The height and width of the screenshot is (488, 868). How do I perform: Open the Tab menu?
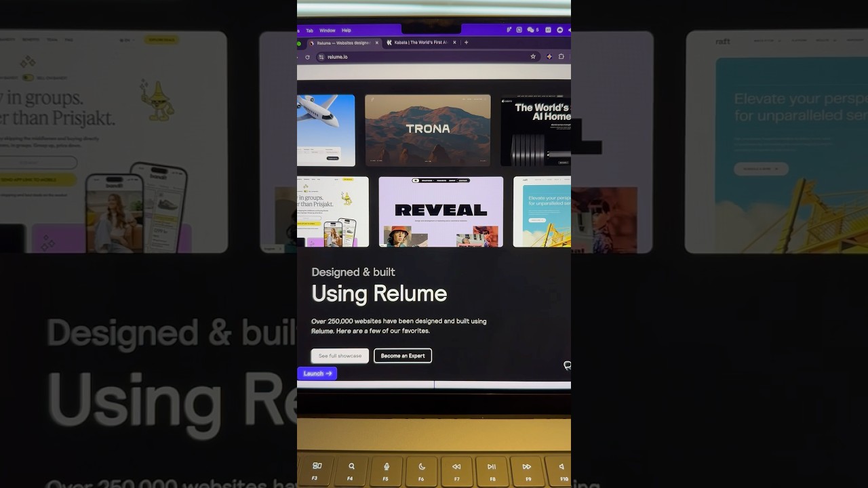point(309,30)
